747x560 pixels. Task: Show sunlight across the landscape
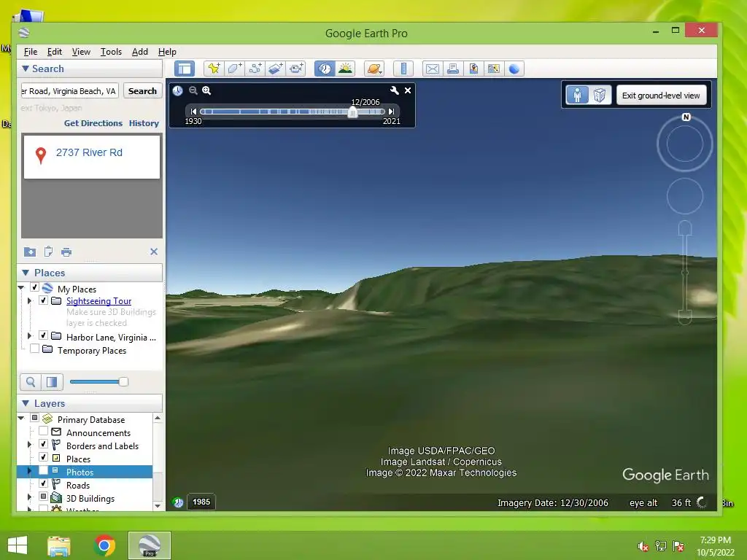[x=345, y=69]
